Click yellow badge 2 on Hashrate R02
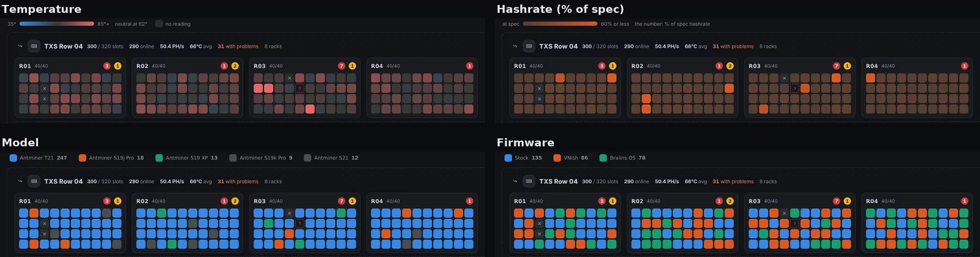Screen dimensions: 980x257 pos(729,66)
